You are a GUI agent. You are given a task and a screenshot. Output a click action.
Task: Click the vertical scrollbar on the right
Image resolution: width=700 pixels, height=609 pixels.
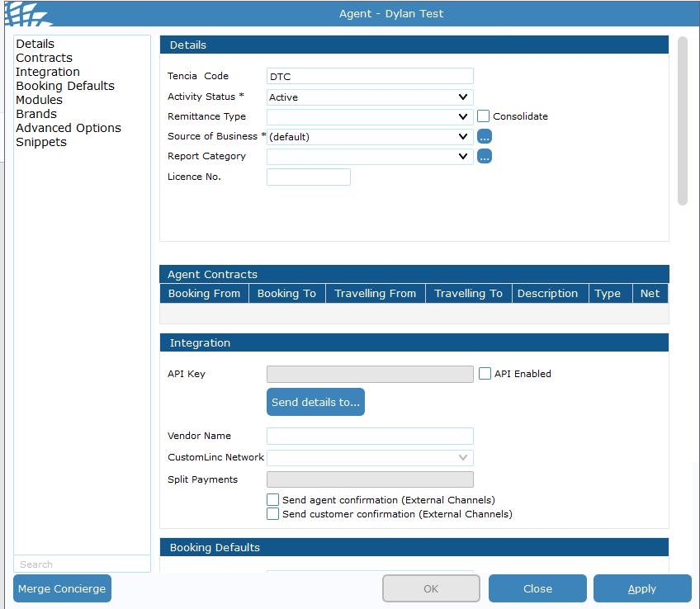682,120
